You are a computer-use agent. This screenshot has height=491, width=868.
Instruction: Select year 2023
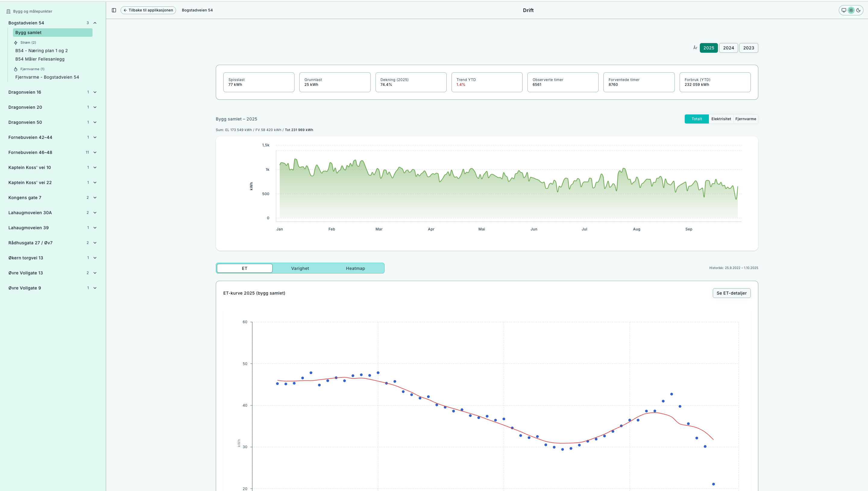pyautogui.click(x=748, y=48)
